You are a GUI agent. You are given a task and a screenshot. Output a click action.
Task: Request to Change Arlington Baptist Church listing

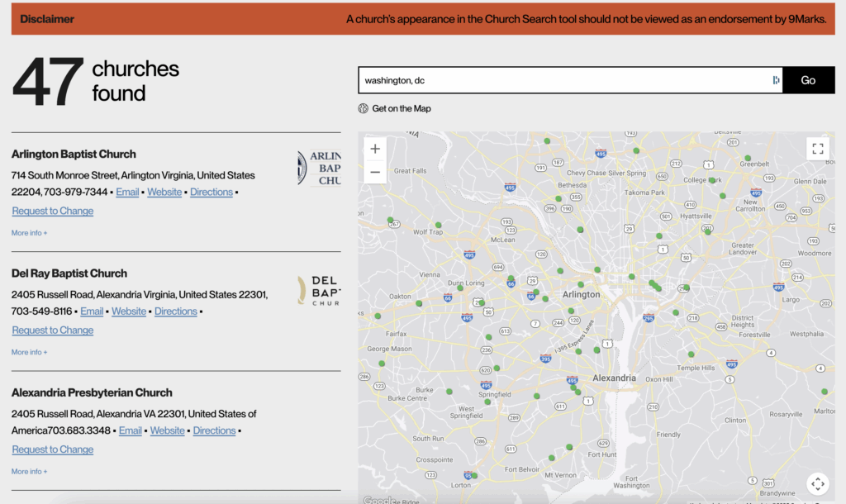tap(53, 211)
